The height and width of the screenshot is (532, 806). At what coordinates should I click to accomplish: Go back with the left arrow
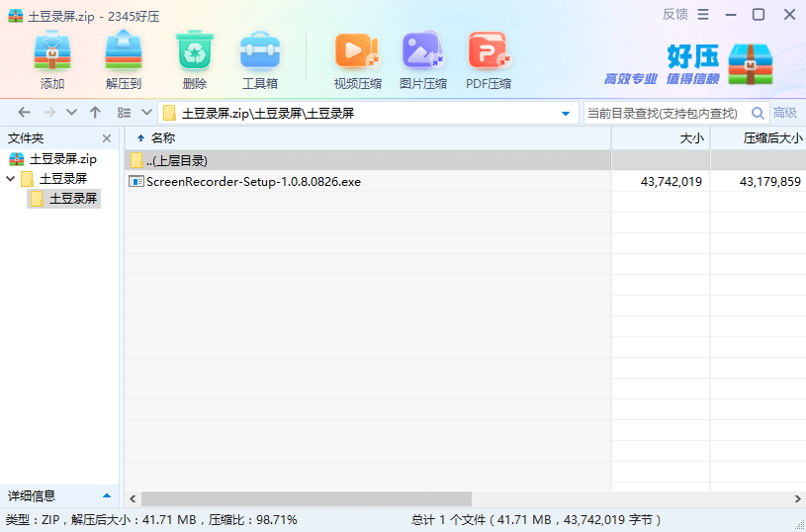[24, 113]
